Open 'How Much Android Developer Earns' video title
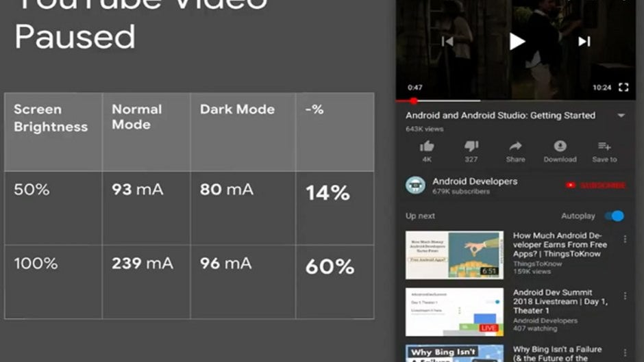644x362 pixels. pyautogui.click(x=560, y=244)
